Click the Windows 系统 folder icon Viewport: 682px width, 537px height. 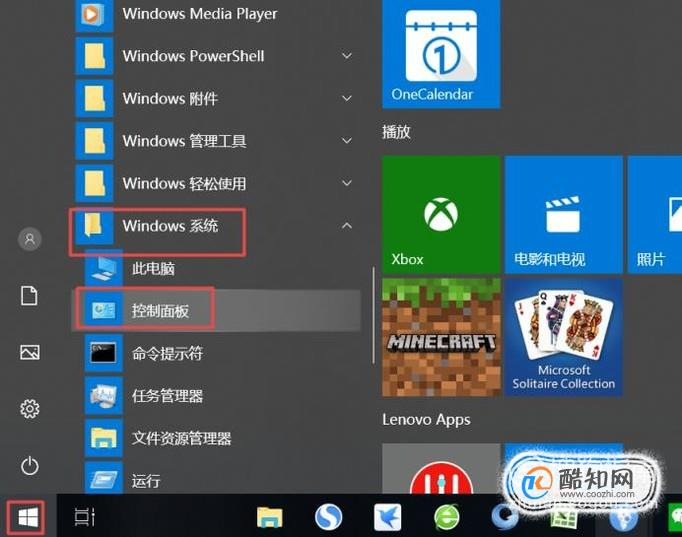(x=94, y=226)
